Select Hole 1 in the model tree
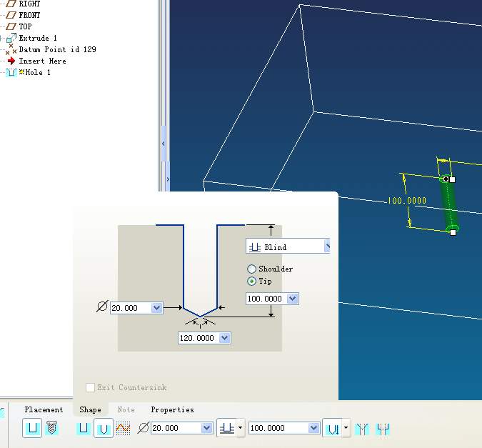Image resolution: width=482 pixels, height=448 pixels. (38, 72)
